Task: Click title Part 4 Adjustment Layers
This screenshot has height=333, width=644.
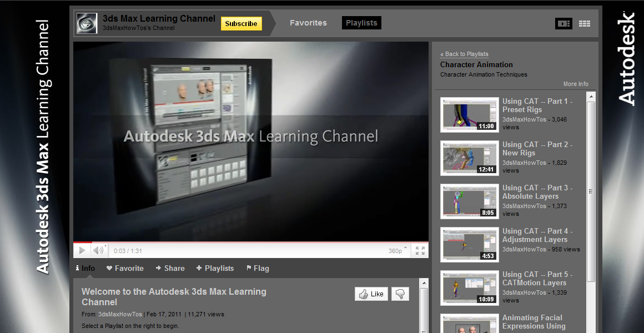Action: [x=537, y=235]
